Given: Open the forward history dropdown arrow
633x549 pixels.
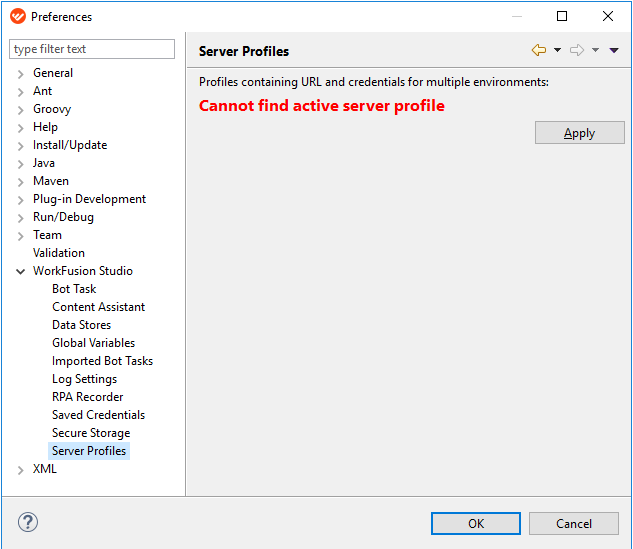Looking at the screenshot, I should pyautogui.click(x=595, y=50).
